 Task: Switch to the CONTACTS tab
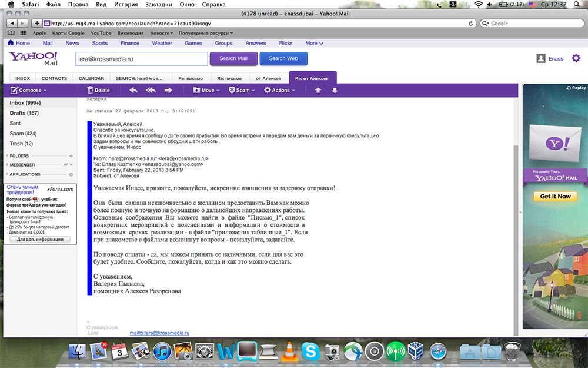point(54,78)
